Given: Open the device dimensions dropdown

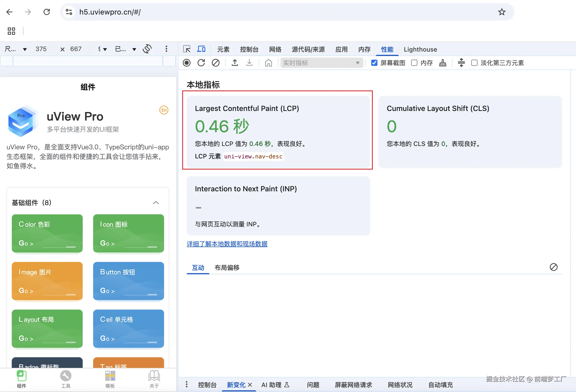Looking at the screenshot, I should [x=16, y=49].
